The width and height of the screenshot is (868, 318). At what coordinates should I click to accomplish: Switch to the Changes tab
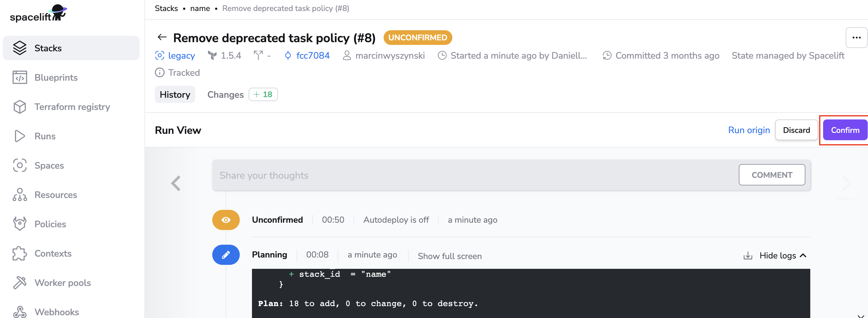[225, 95]
